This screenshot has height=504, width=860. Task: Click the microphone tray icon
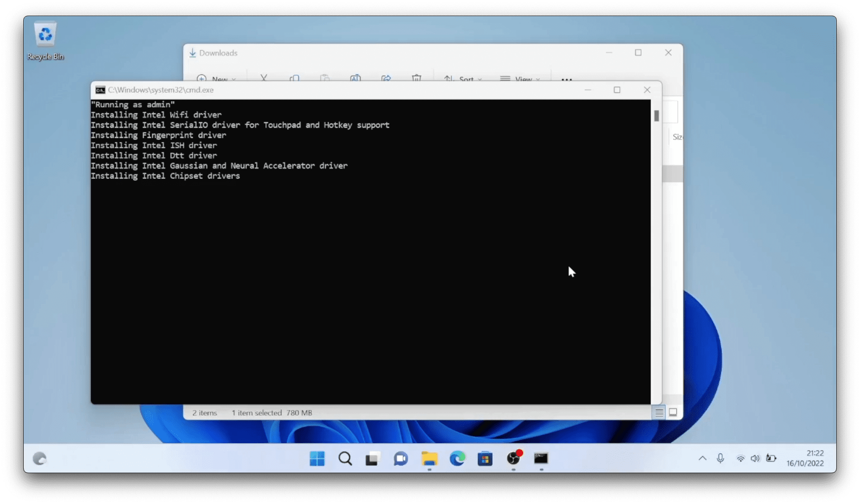720,458
